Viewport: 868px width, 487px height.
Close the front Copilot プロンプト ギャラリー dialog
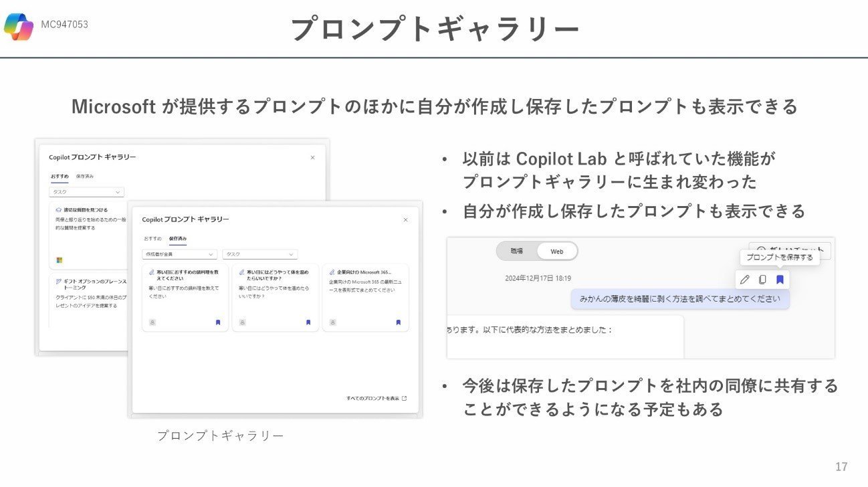[x=405, y=219]
